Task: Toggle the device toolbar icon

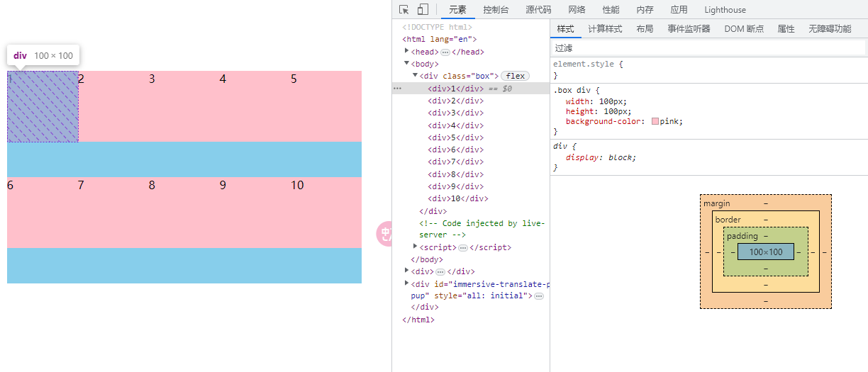Action: (x=423, y=9)
